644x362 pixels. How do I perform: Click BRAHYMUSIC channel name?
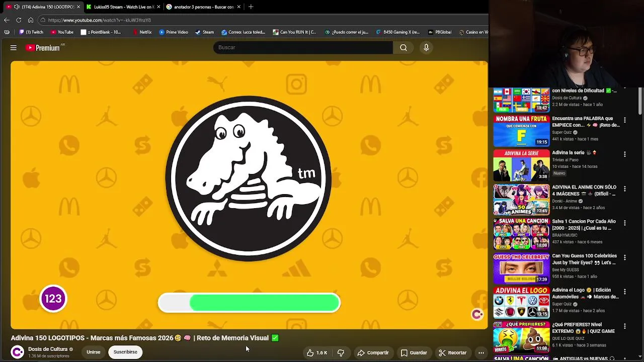click(x=566, y=235)
